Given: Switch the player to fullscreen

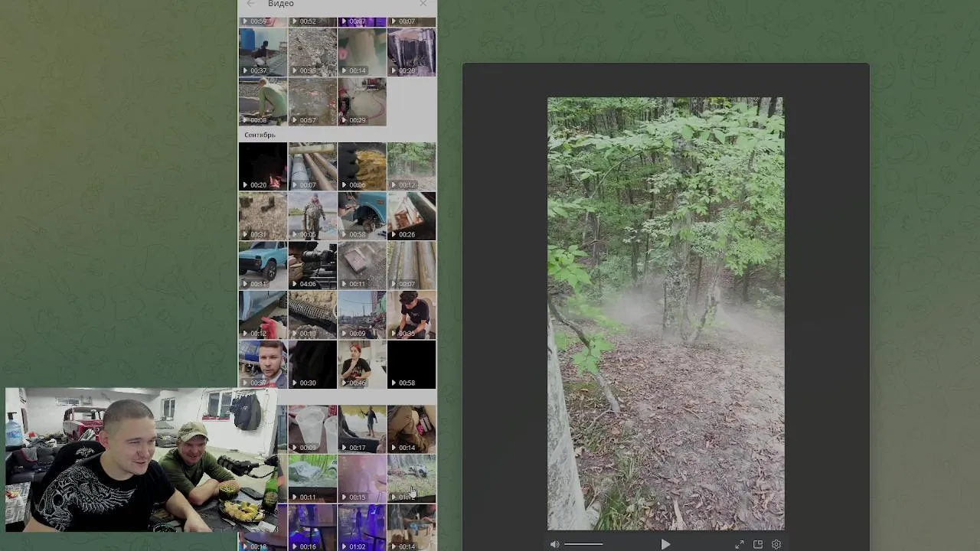Looking at the screenshot, I should pos(740,544).
